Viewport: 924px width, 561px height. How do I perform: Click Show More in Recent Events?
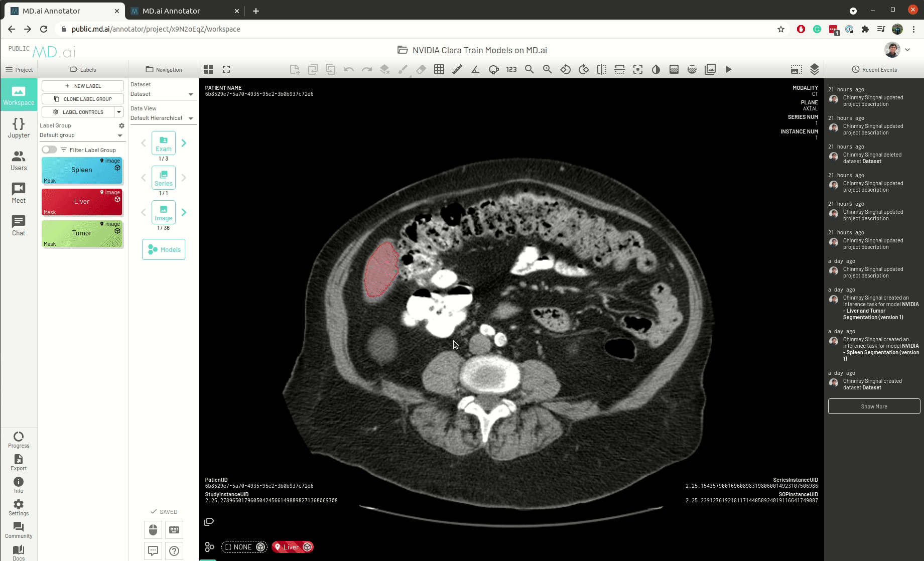coord(873,406)
